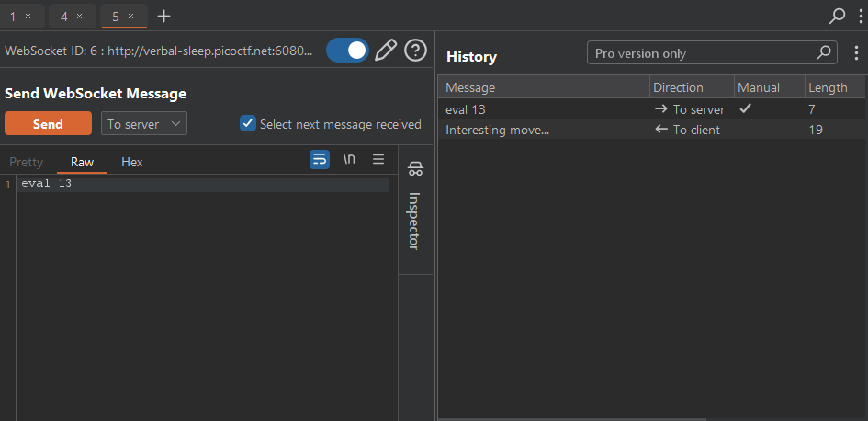The image size is (868, 421).
Task: Toggle the WebSocket connection switch
Action: tap(347, 51)
